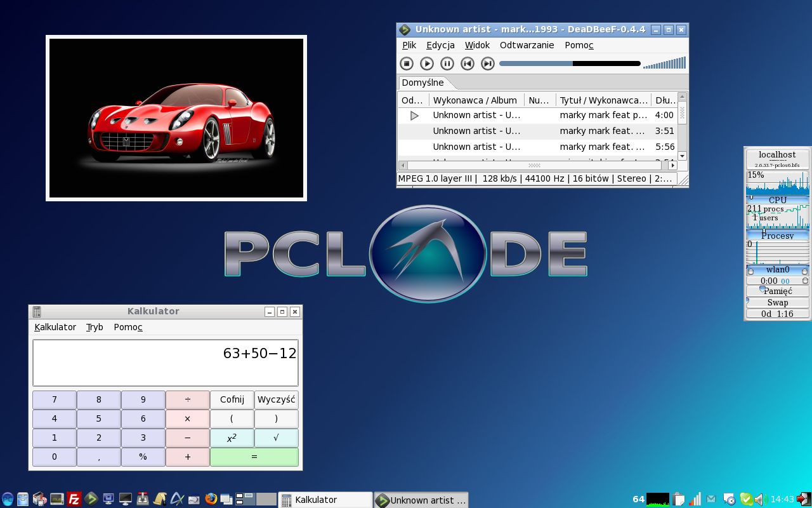Open the Kalkulator menu in calculator
Viewport: 812px width, 508px height.
55,327
